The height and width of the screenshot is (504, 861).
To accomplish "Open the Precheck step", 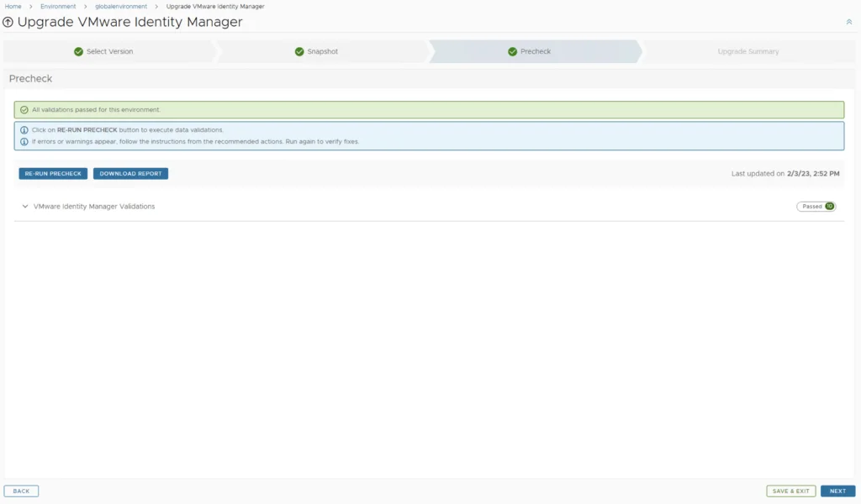I will 536,51.
